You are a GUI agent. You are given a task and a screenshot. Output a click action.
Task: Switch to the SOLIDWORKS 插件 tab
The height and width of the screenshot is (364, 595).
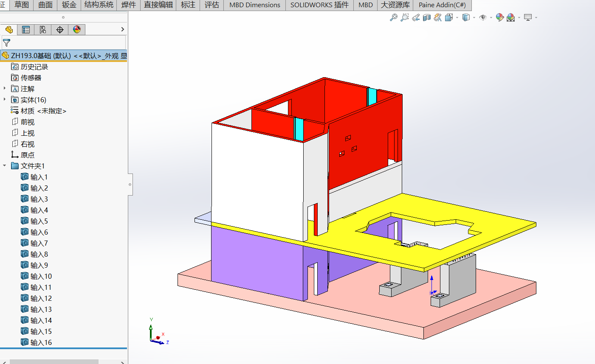coord(319,5)
